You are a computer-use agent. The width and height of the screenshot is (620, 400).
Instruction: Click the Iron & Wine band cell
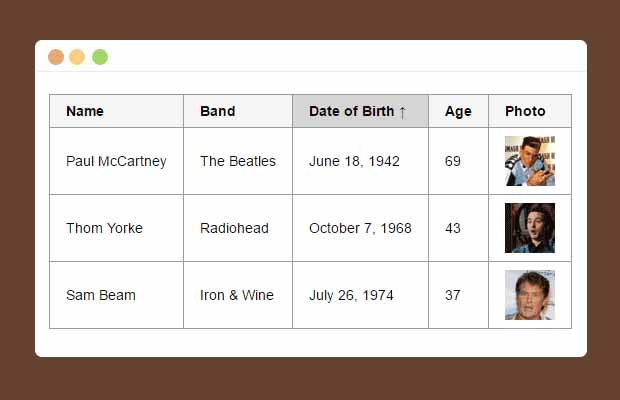point(238,295)
